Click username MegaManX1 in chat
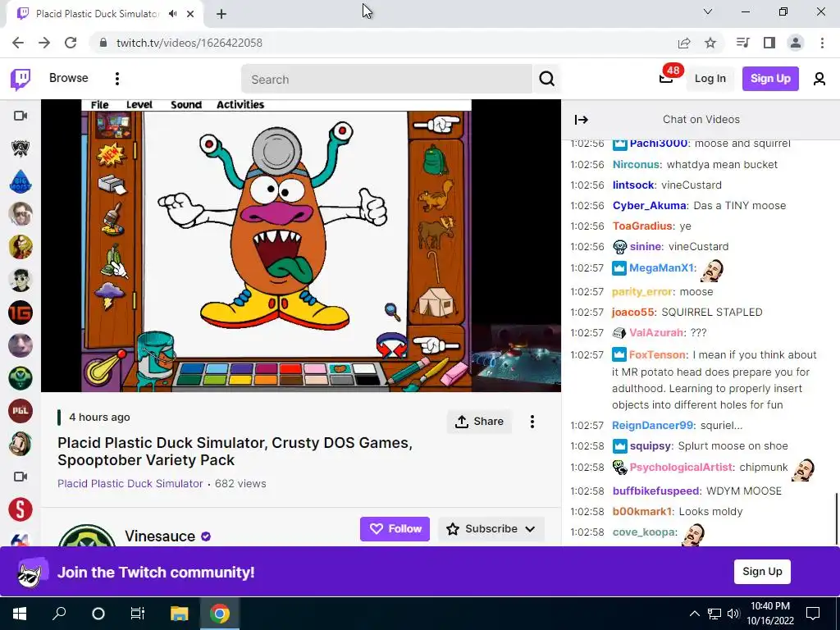The height and width of the screenshot is (630, 840). point(662,267)
